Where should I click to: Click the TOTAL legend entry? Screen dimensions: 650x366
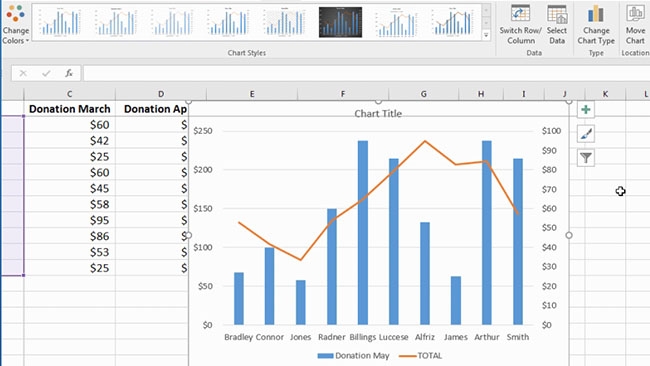coord(420,356)
